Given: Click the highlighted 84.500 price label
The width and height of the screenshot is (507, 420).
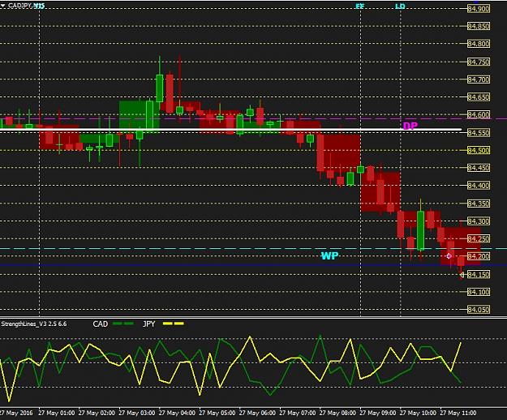Looking at the screenshot, I should (479, 150).
